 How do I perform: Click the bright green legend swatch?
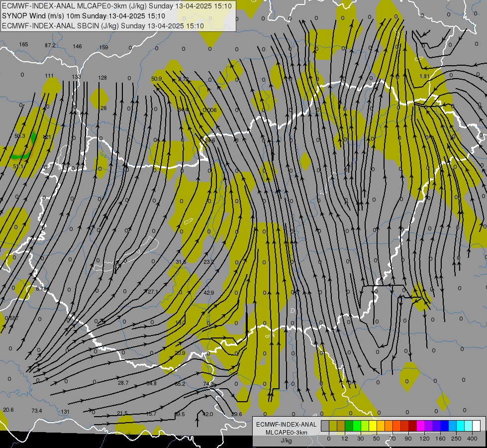coord(357,426)
